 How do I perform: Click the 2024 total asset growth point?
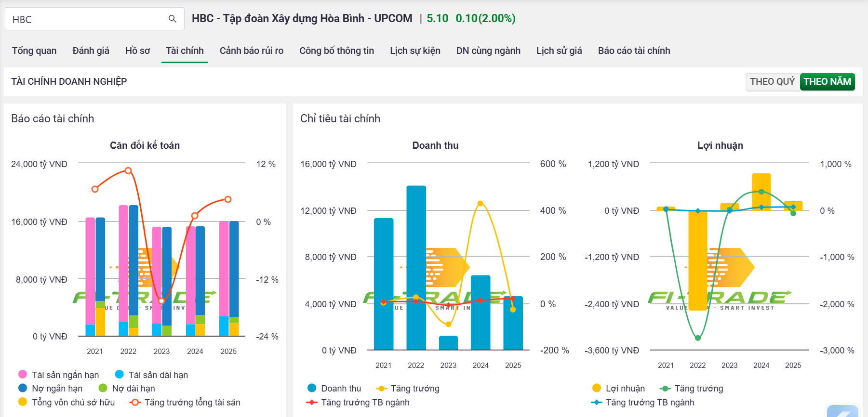tap(194, 216)
